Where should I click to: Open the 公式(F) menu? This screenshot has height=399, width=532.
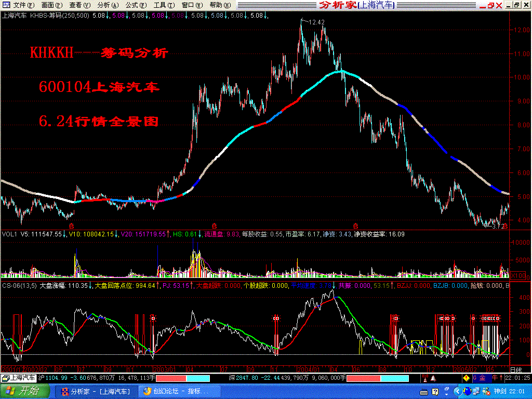[136, 5]
